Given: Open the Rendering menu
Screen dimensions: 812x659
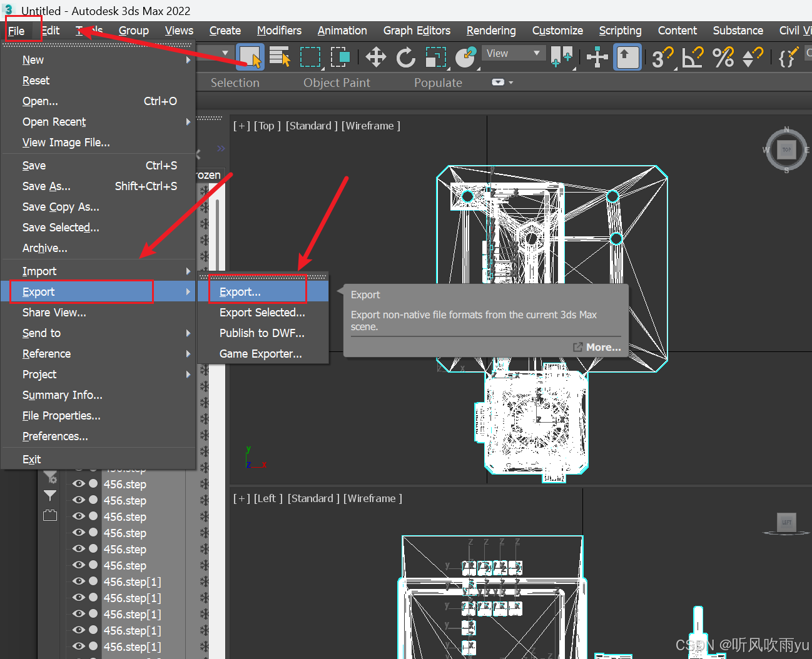Looking at the screenshot, I should click(491, 31).
